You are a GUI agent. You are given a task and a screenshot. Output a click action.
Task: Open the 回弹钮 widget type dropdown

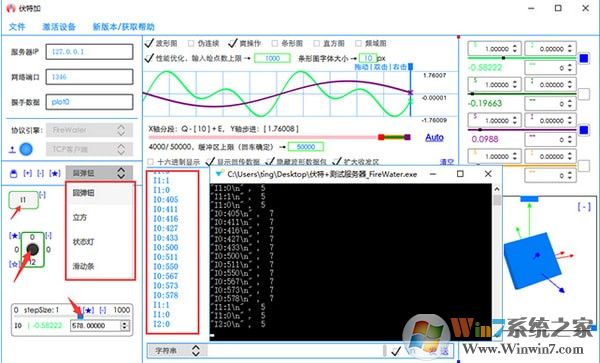(x=99, y=173)
